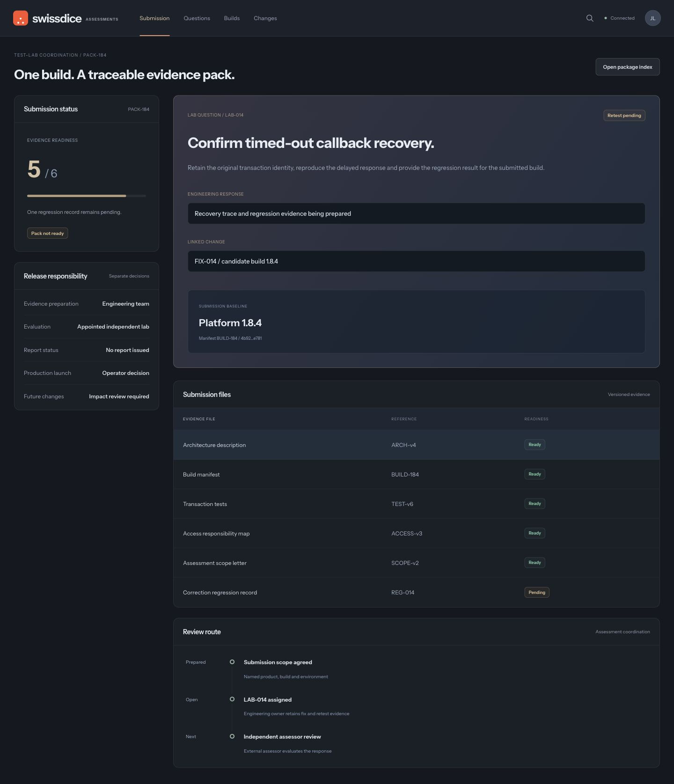Click the Retest pending badge
The image size is (674, 784).
pos(624,116)
